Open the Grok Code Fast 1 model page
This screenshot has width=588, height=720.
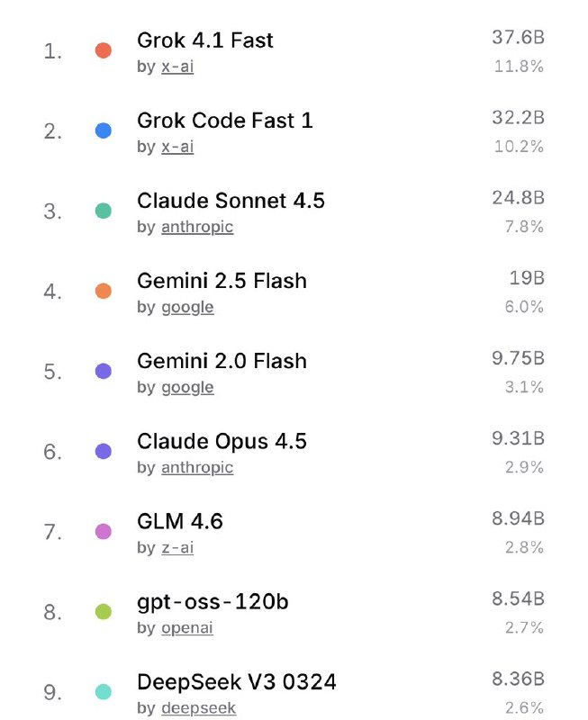[x=224, y=120]
